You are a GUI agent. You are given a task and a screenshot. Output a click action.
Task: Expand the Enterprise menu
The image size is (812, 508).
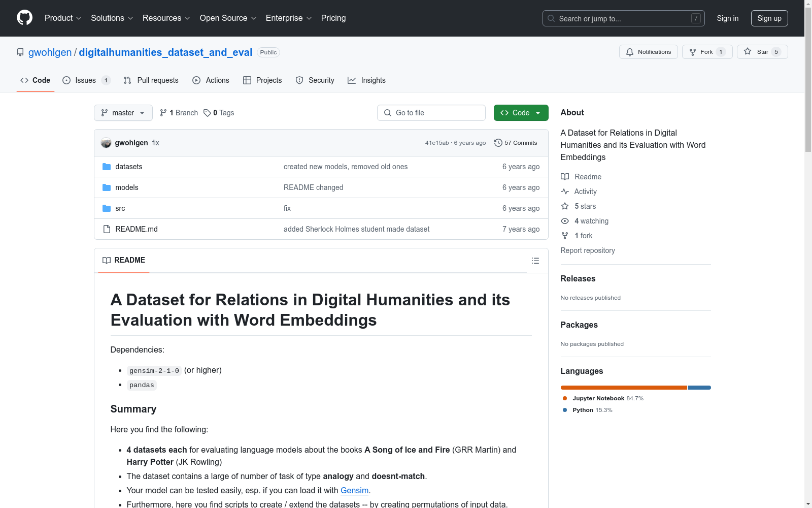pyautogui.click(x=289, y=18)
